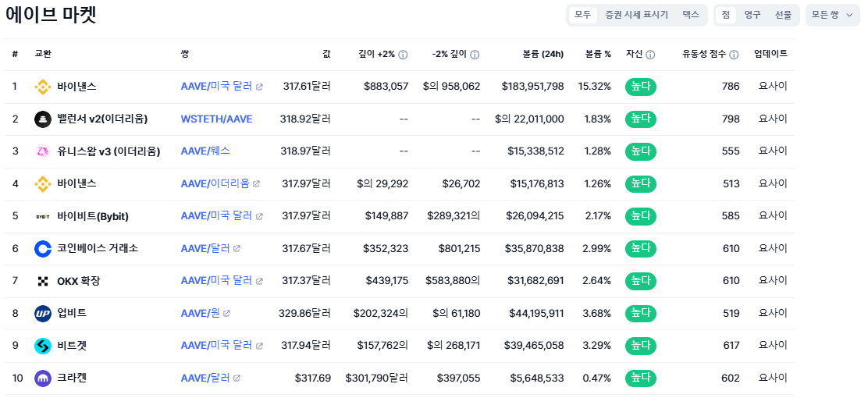Click external link icon on row 1 pair
Screen dimensions: 868x398
click(259, 87)
